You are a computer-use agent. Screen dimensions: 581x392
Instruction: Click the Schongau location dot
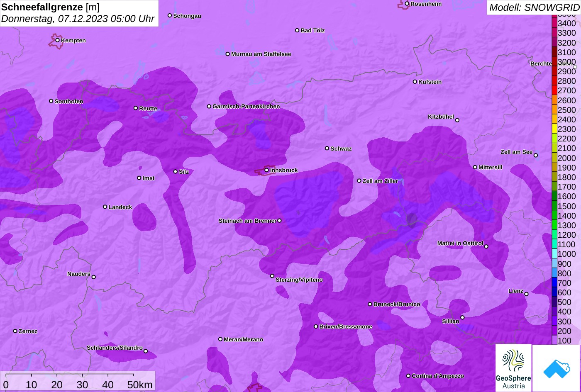170,15
